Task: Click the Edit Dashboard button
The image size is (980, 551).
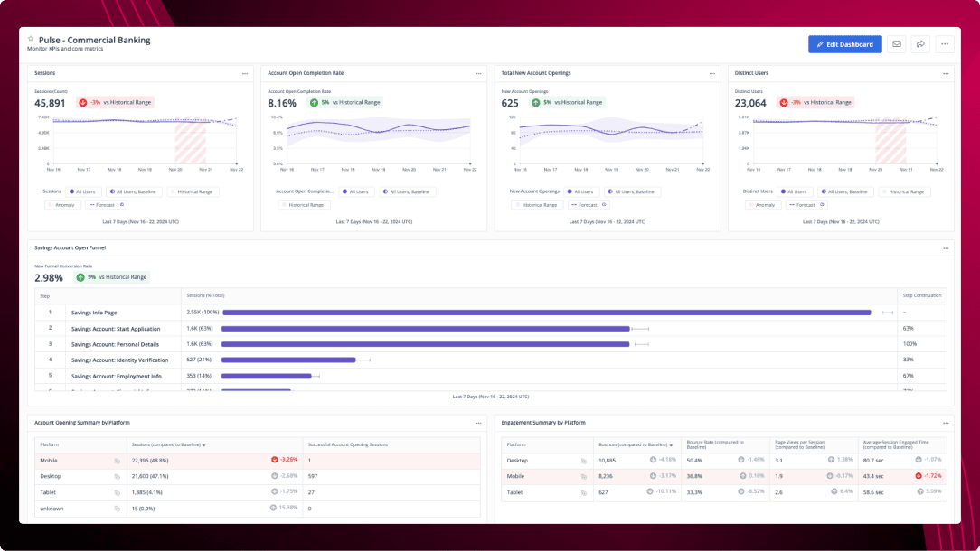Action: click(844, 43)
